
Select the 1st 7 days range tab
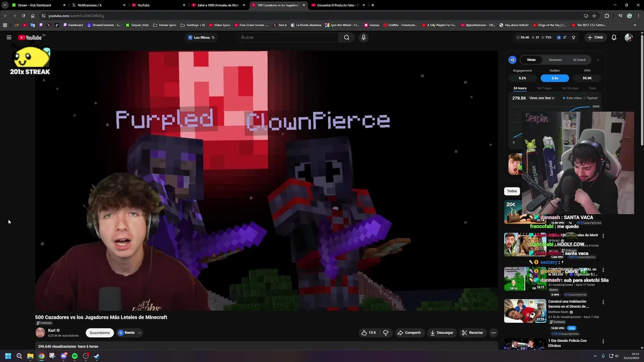coord(544,88)
